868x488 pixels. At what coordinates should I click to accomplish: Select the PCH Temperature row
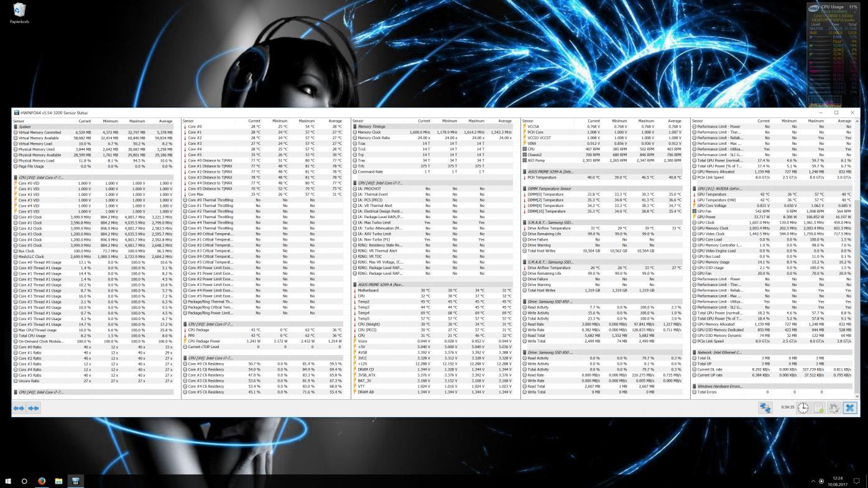tap(602, 177)
